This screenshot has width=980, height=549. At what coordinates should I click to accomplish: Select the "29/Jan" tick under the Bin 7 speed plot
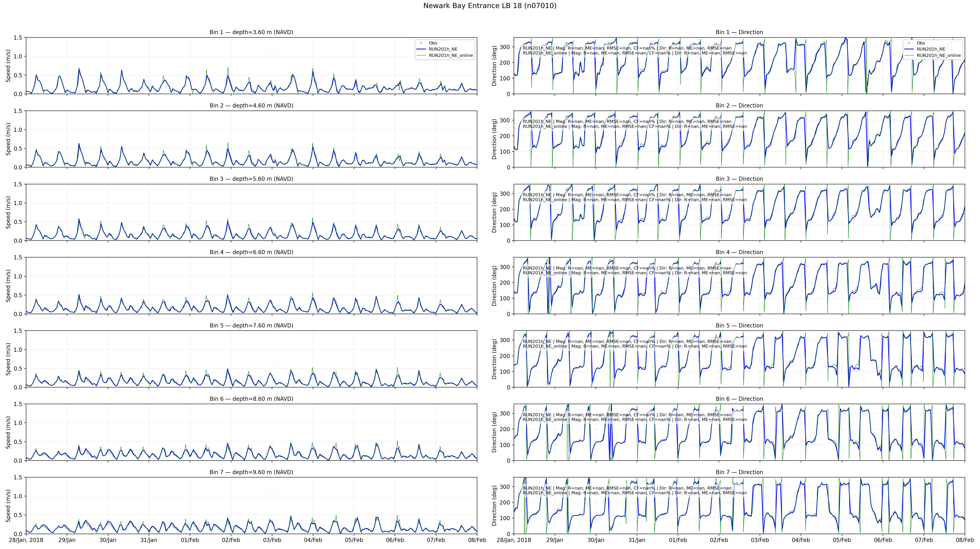pos(67,540)
